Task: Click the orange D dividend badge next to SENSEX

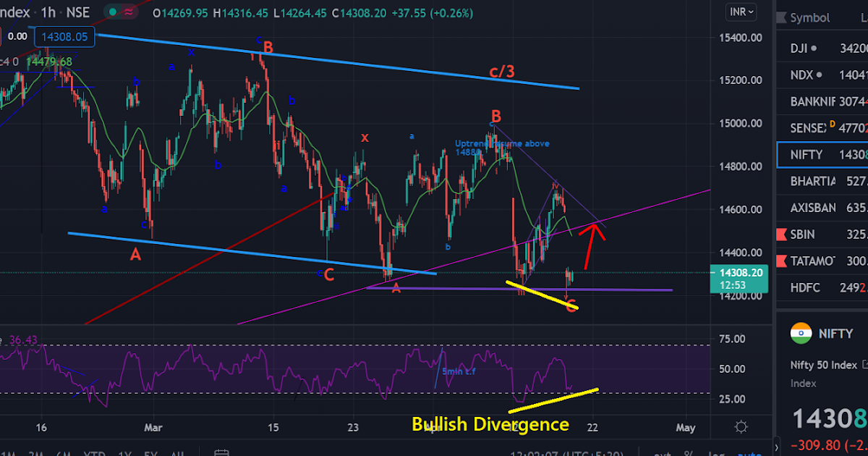Action: 834,124
